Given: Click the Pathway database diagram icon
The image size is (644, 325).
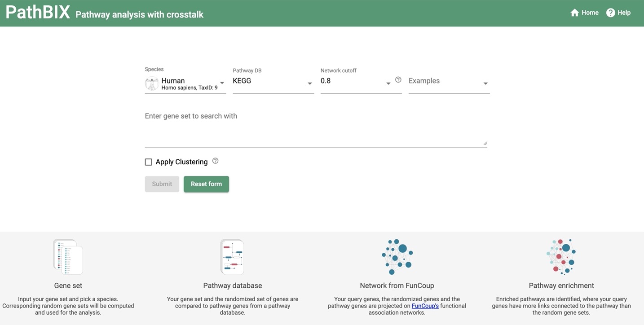Looking at the screenshot, I should 232,257.
